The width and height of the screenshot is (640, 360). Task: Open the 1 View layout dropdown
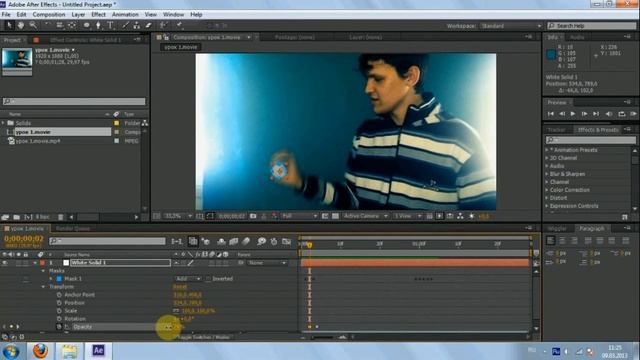[x=407, y=216]
